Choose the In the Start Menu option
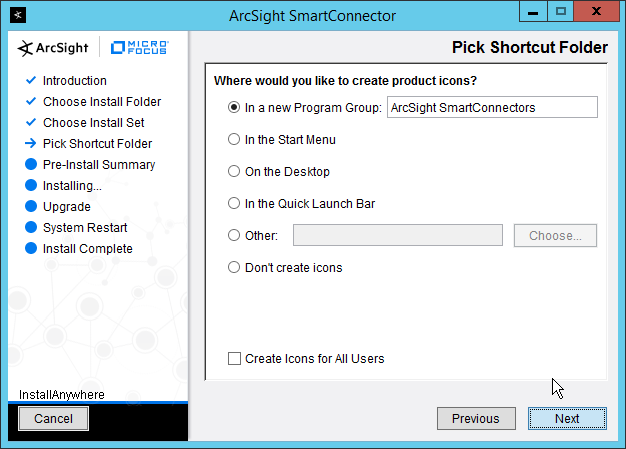Screen dimensions: 626x449 tap(235, 140)
